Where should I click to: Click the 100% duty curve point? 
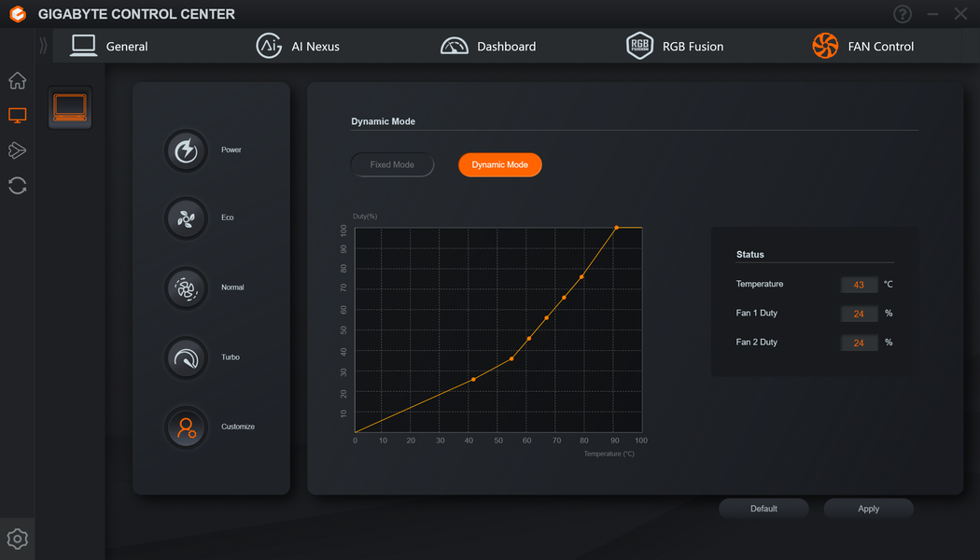(x=616, y=228)
